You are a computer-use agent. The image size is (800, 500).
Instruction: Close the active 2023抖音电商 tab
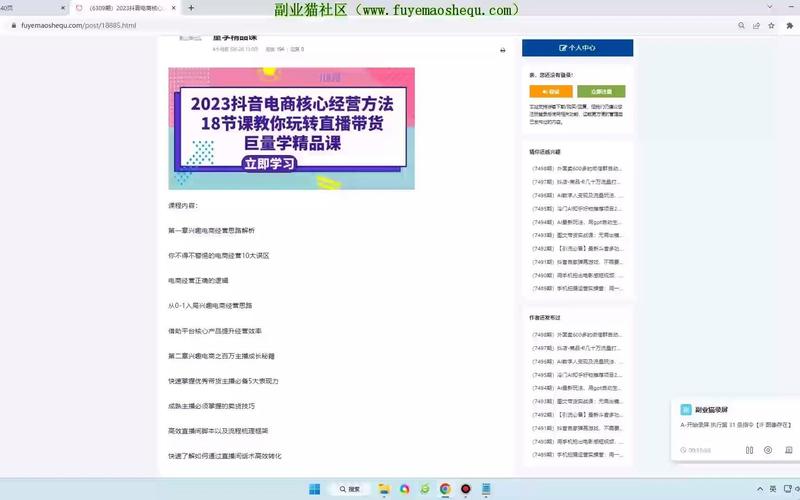173,8
